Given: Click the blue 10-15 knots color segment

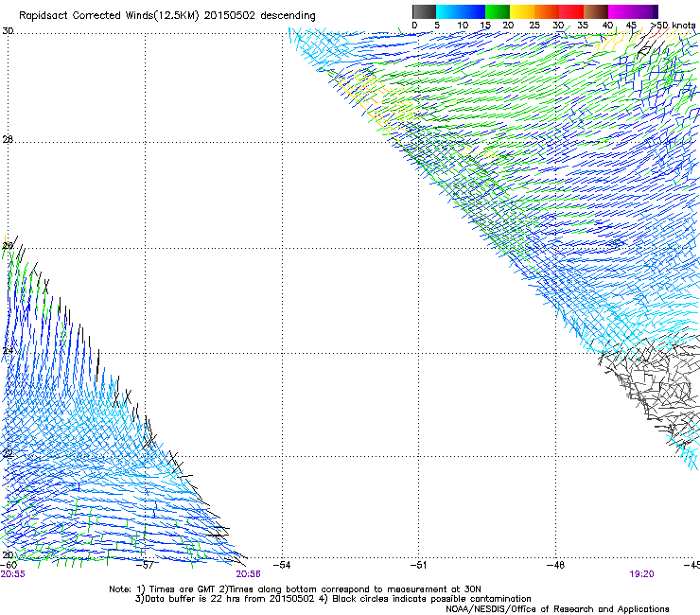Looking at the screenshot, I should [473, 11].
